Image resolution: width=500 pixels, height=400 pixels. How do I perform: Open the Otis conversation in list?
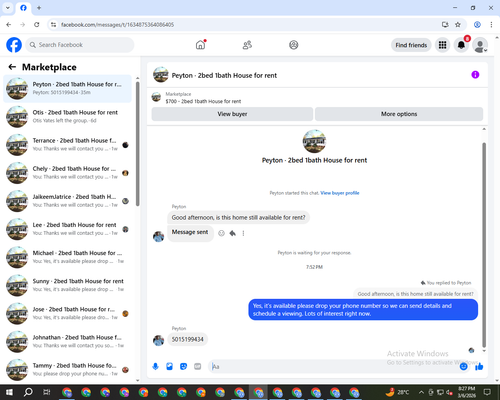click(x=67, y=117)
